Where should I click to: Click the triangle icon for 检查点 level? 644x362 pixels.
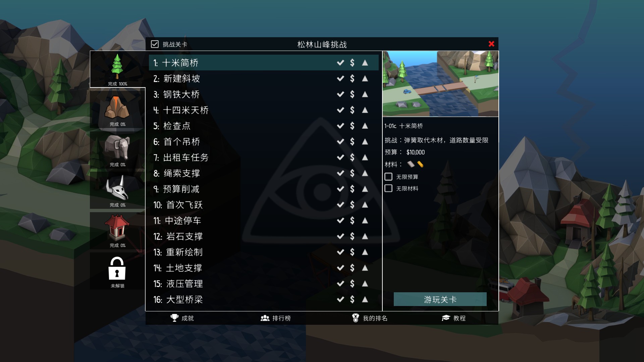(365, 126)
